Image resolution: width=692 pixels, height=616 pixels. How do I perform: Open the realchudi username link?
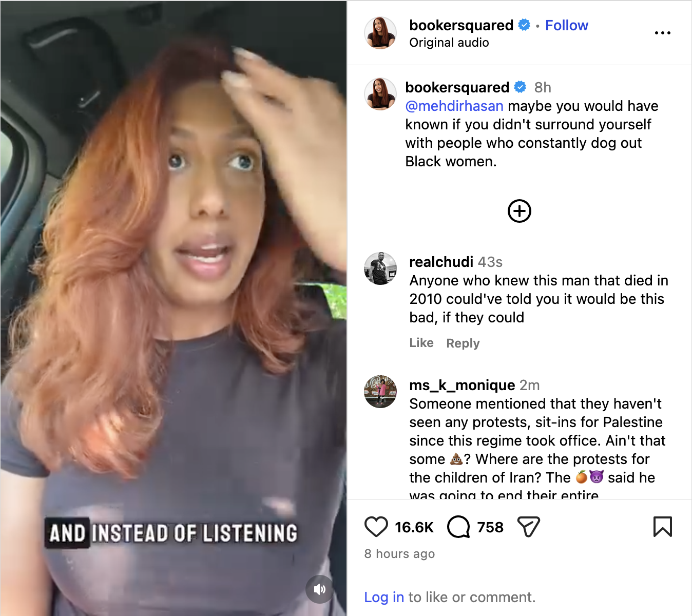441,262
